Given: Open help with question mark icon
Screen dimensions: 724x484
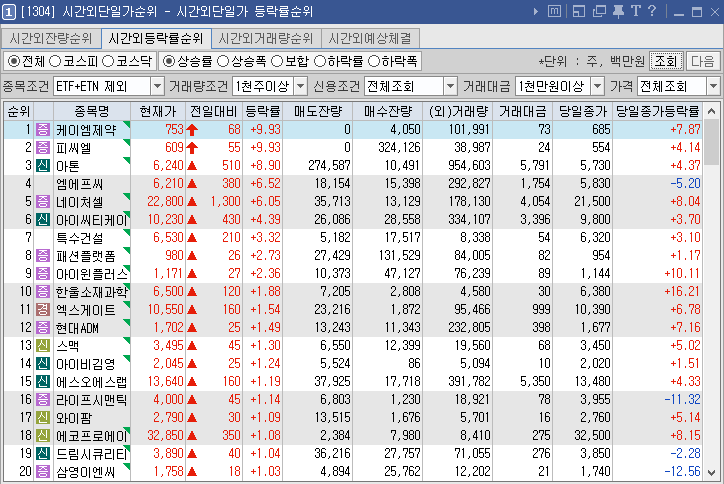Looking at the screenshot, I should (x=652, y=11).
